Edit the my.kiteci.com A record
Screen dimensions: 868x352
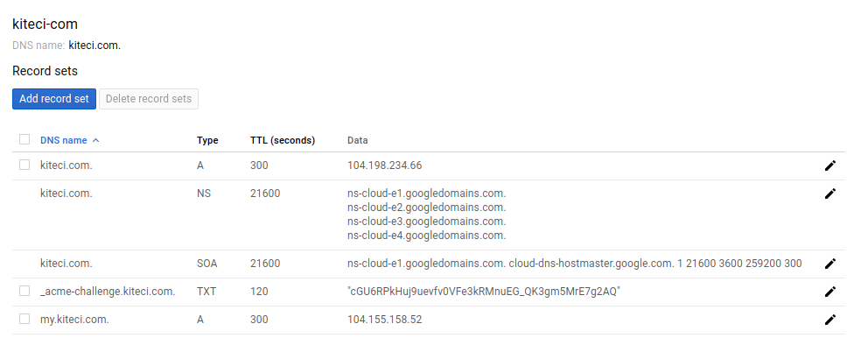[x=829, y=320]
